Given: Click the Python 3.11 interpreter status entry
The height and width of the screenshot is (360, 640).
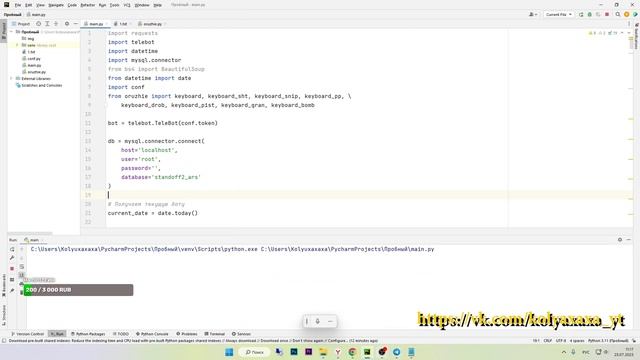Looking at the screenshot, I should (x=608, y=341).
